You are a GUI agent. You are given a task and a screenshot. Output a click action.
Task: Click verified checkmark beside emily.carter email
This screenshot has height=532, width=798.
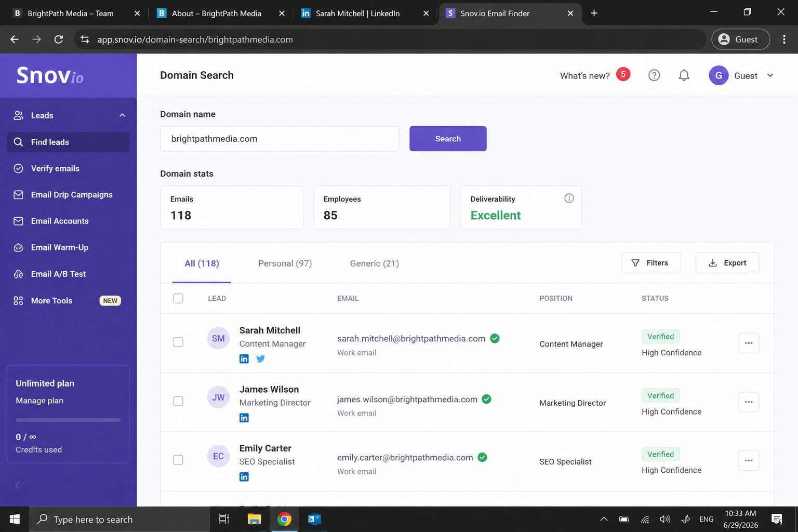coord(482,457)
